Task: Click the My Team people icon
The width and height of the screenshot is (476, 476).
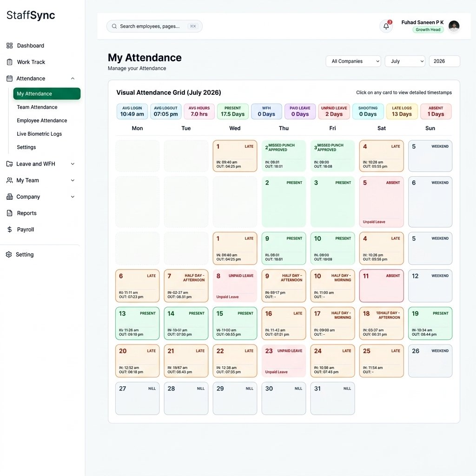Action: point(9,180)
